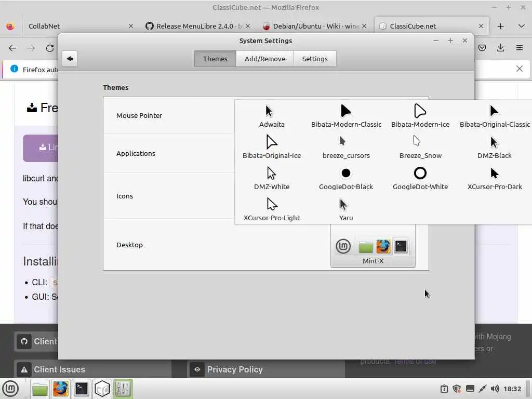Click the Client Issues footer link
The image size is (532, 399).
click(x=93, y=369)
